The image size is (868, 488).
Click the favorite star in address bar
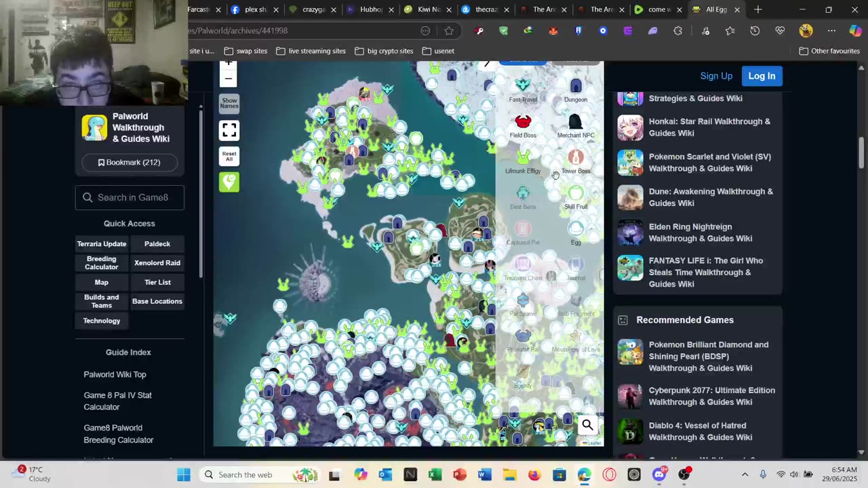point(449,30)
